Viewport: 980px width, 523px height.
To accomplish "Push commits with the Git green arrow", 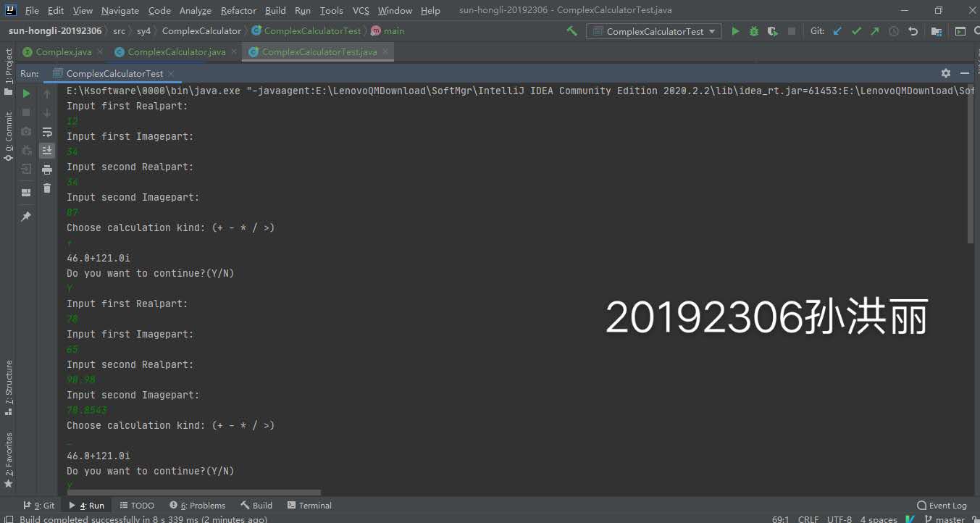I will pyautogui.click(x=875, y=31).
